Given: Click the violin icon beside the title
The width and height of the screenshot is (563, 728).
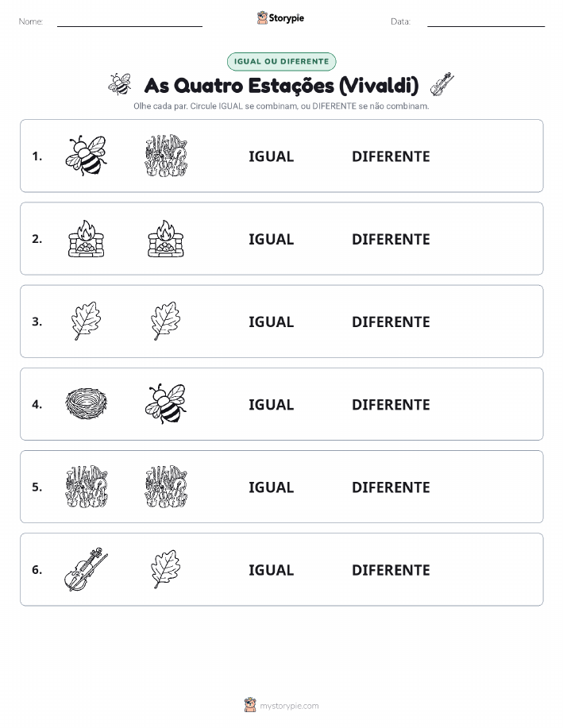Looking at the screenshot, I should tap(442, 84).
